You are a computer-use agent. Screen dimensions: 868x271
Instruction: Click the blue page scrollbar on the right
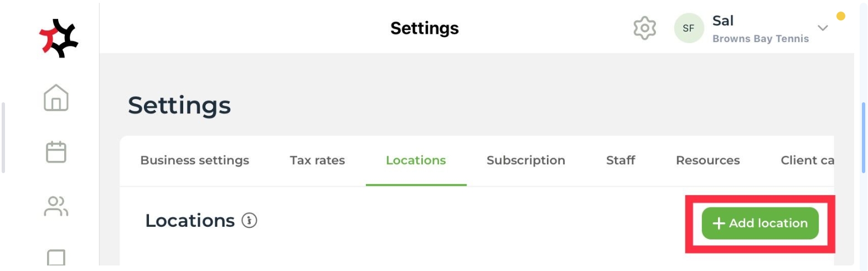click(864, 138)
